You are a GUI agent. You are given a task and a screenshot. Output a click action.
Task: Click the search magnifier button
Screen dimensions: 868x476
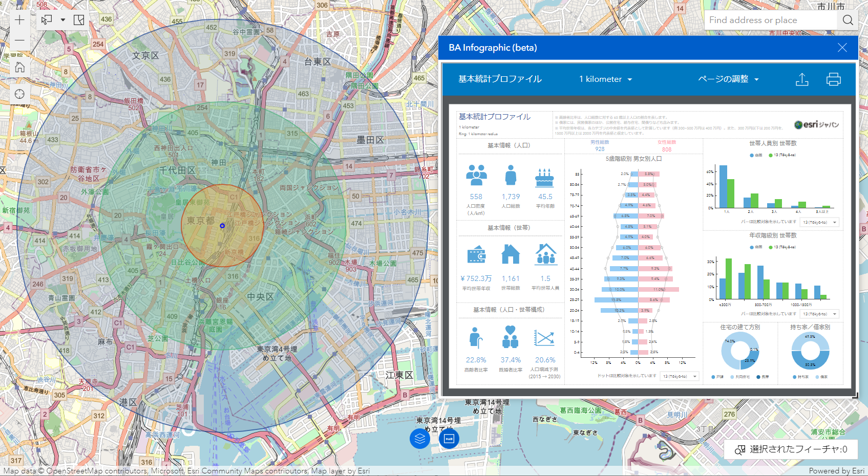click(x=848, y=20)
